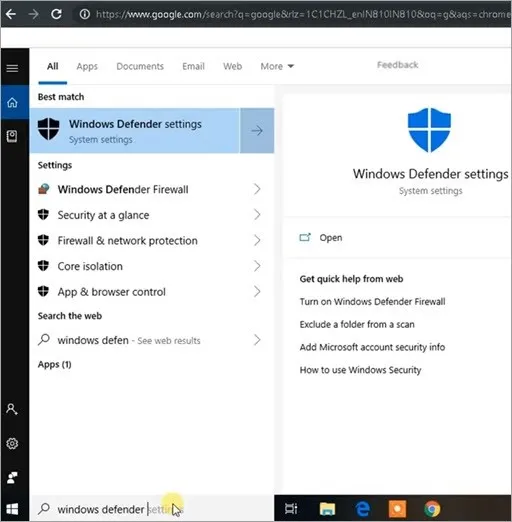Click black shield in Best match result
Screen dimensions: 512x522
49,129
